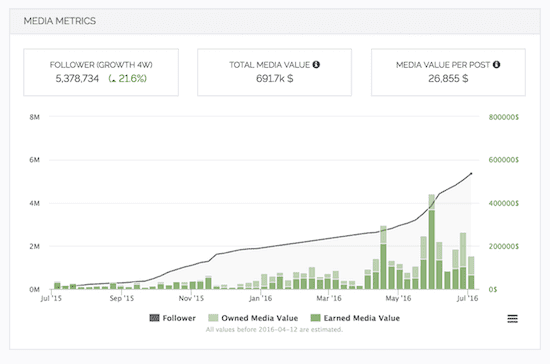Click the 6M left axis label
This screenshot has width=550, height=364.
[34, 160]
